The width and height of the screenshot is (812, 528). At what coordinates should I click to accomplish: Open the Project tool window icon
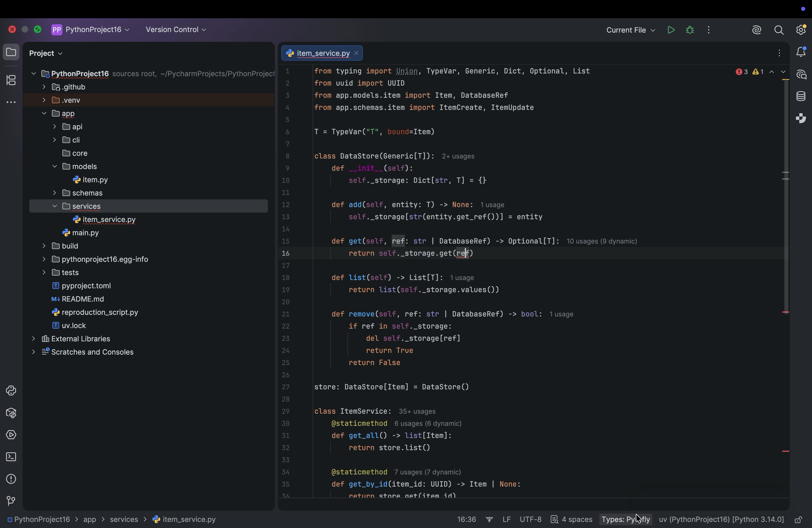[11, 52]
